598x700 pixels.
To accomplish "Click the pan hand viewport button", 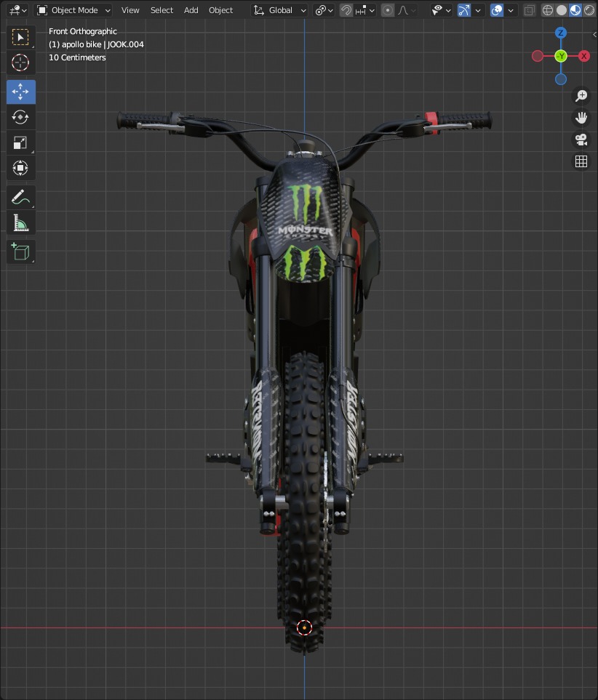I will coord(581,118).
